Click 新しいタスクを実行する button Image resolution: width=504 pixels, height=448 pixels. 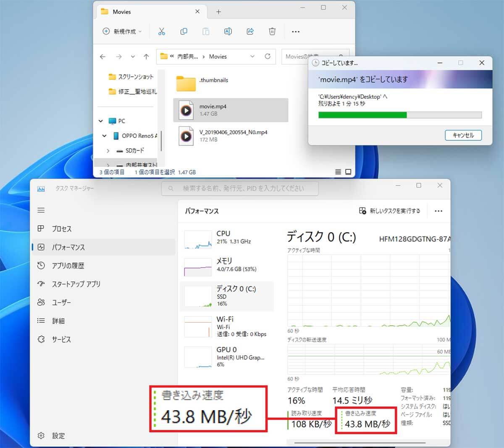pyautogui.click(x=390, y=211)
